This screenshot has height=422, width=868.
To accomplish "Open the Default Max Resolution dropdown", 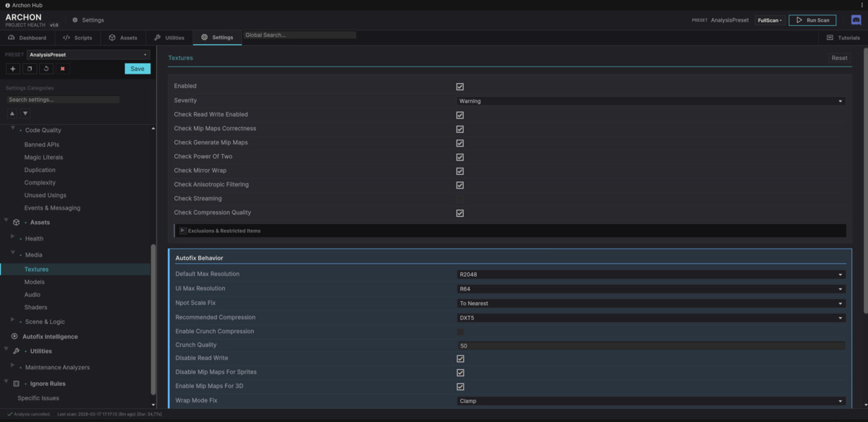I will pyautogui.click(x=651, y=275).
